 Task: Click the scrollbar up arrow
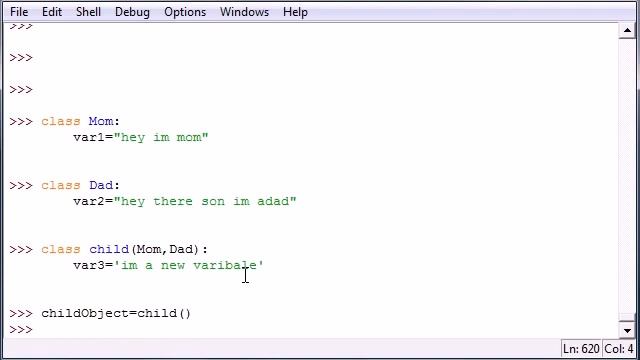pyautogui.click(x=627, y=30)
